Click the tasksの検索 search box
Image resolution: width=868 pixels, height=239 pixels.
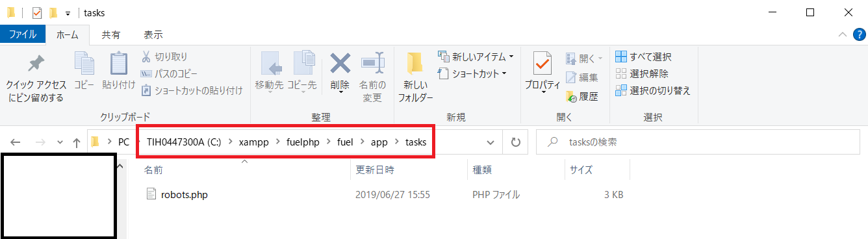click(x=698, y=142)
